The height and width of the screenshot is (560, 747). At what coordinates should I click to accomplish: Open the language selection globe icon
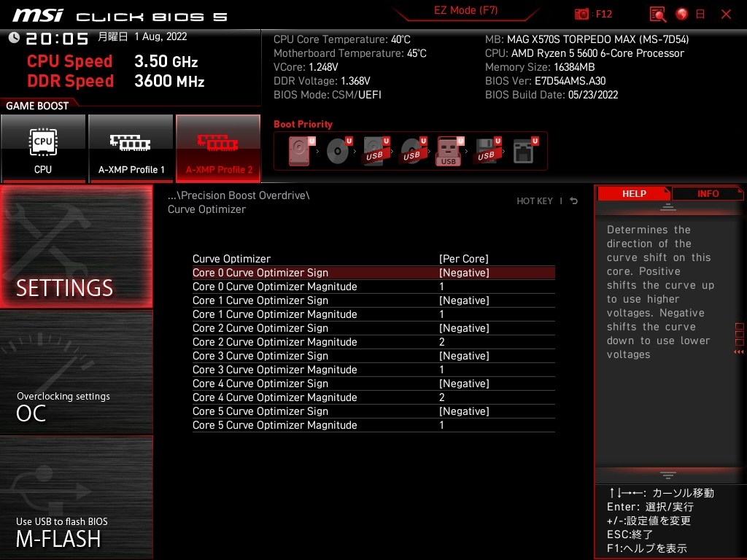(682, 15)
